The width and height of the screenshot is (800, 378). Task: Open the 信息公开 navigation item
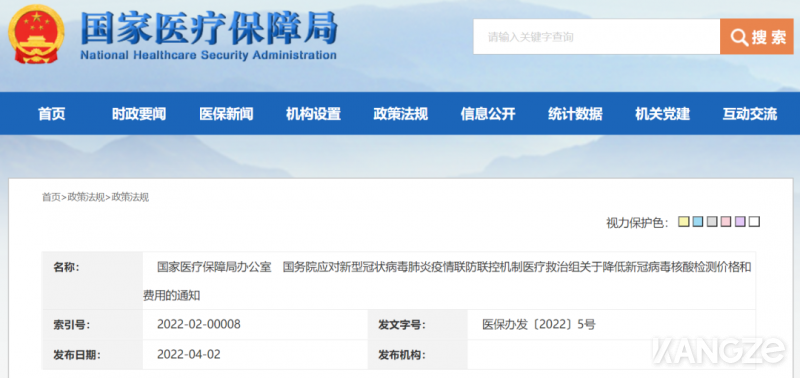click(488, 114)
